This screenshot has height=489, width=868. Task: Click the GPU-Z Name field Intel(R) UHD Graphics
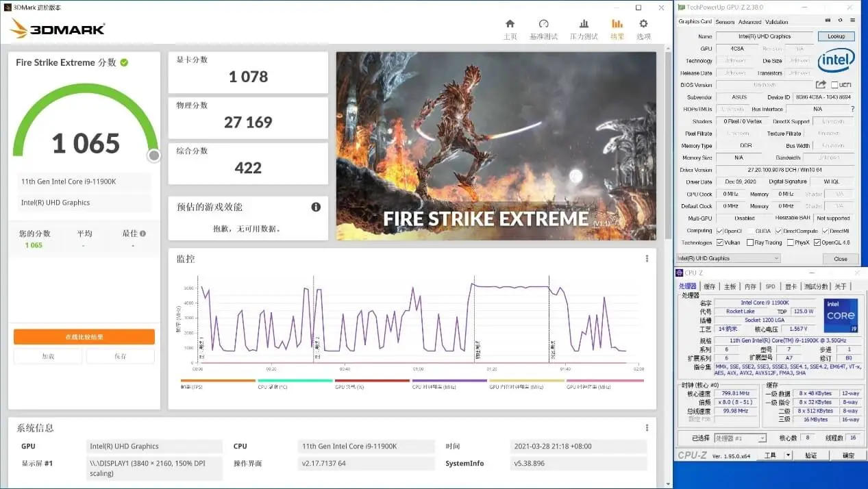pos(765,36)
